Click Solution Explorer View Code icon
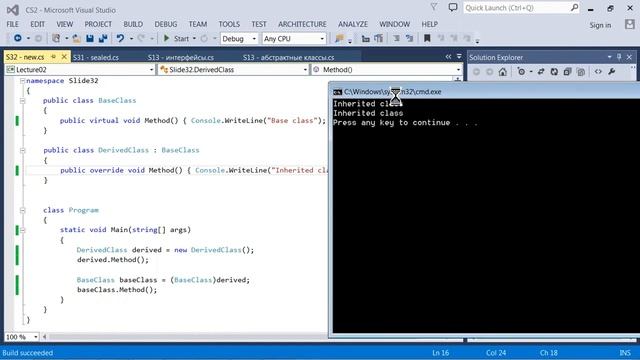This screenshot has width=640, height=360. (x=598, y=72)
